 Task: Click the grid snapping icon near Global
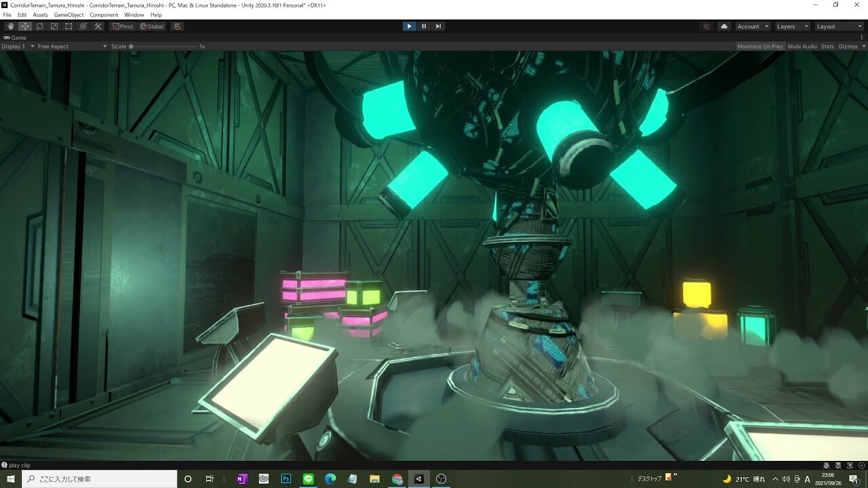point(176,26)
